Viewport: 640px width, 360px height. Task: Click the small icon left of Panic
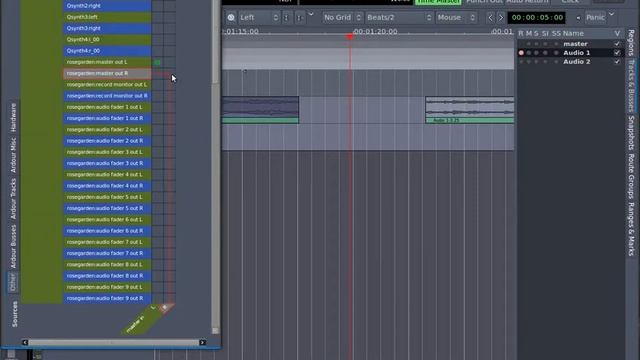(578, 18)
